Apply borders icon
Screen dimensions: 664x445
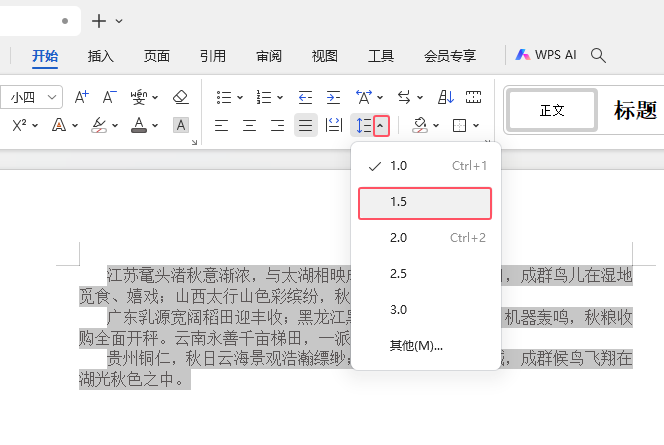[x=459, y=125]
